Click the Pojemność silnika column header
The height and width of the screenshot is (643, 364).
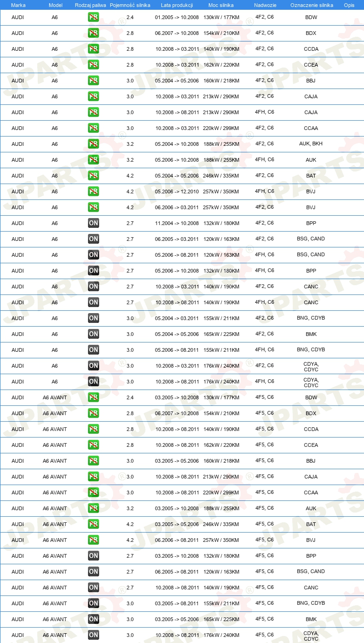pos(130,5)
